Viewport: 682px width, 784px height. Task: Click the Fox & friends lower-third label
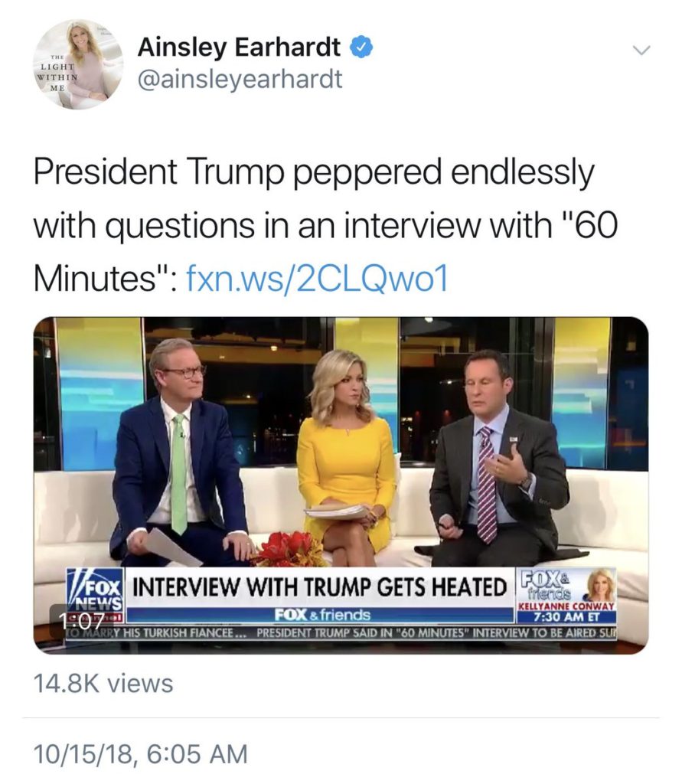tap(322, 615)
